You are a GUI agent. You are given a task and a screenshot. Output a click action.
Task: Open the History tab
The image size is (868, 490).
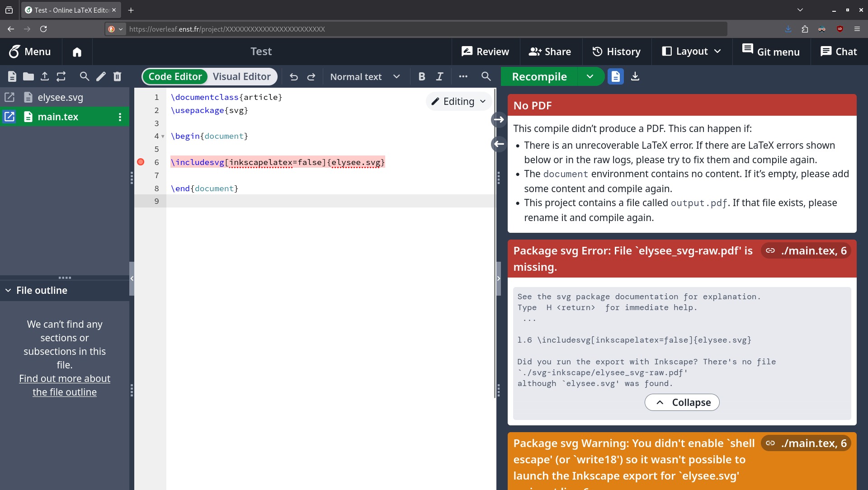(617, 52)
